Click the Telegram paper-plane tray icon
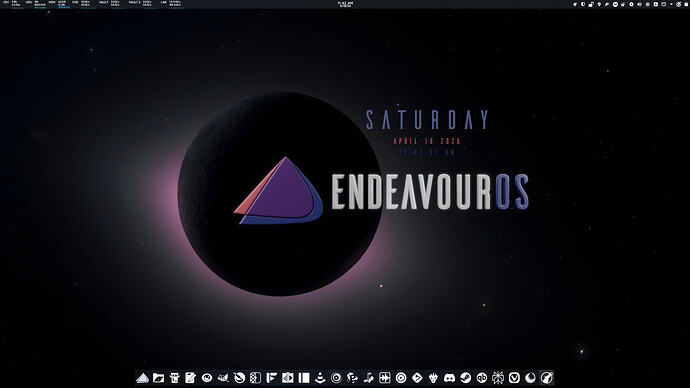This screenshot has width=690, height=388. pyautogui.click(x=575, y=4)
